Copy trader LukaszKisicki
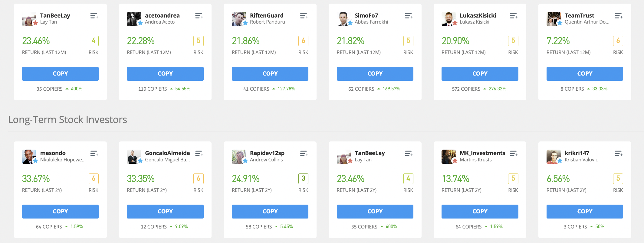The height and width of the screenshot is (243, 644). [x=480, y=74]
